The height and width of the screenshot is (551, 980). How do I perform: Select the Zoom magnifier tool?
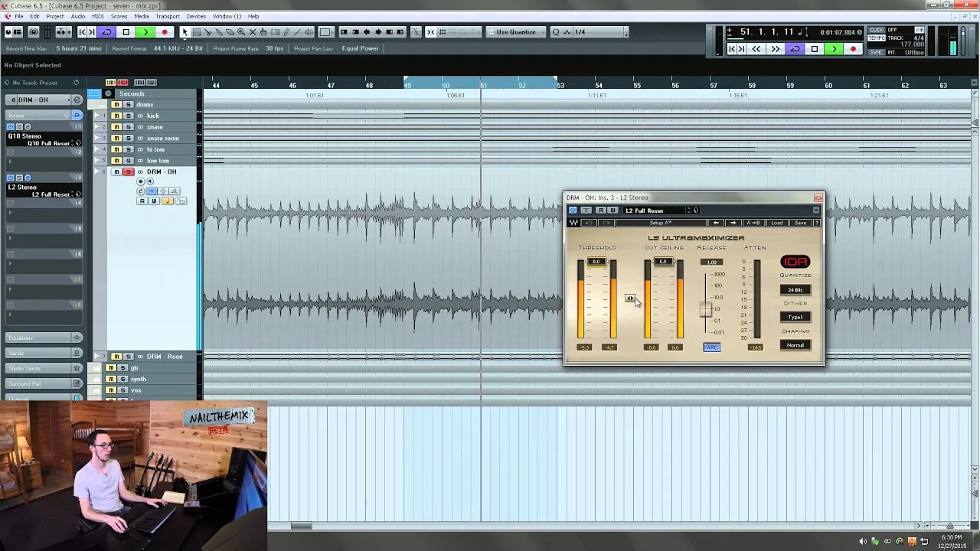pos(241,32)
